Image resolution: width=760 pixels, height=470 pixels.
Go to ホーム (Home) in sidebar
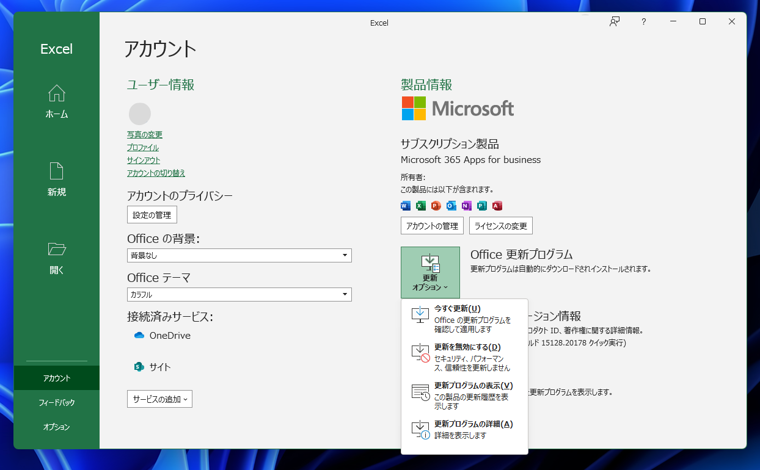click(57, 101)
